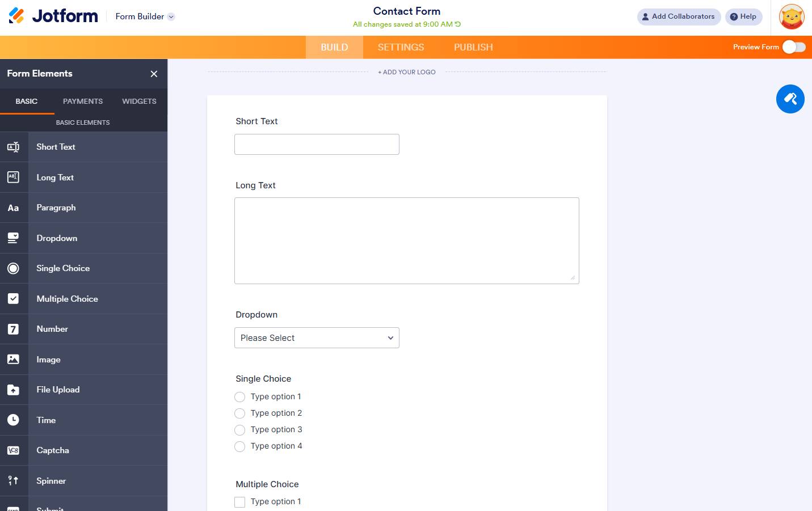The height and width of the screenshot is (511, 812).
Task: Click the Add Collaborators button
Action: [x=679, y=16]
